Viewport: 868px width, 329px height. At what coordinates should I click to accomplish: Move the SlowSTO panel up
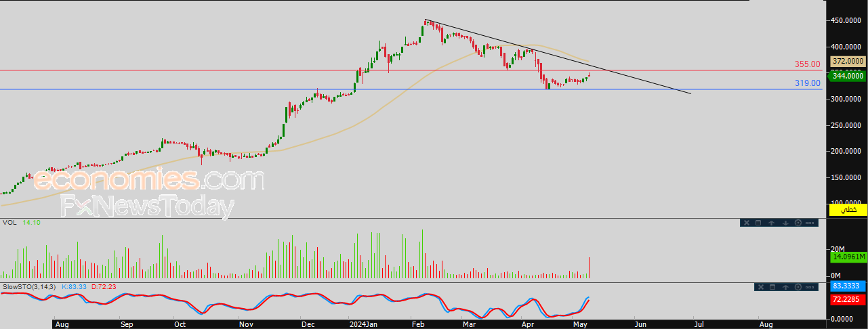pyautogui.click(x=786, y=287)
